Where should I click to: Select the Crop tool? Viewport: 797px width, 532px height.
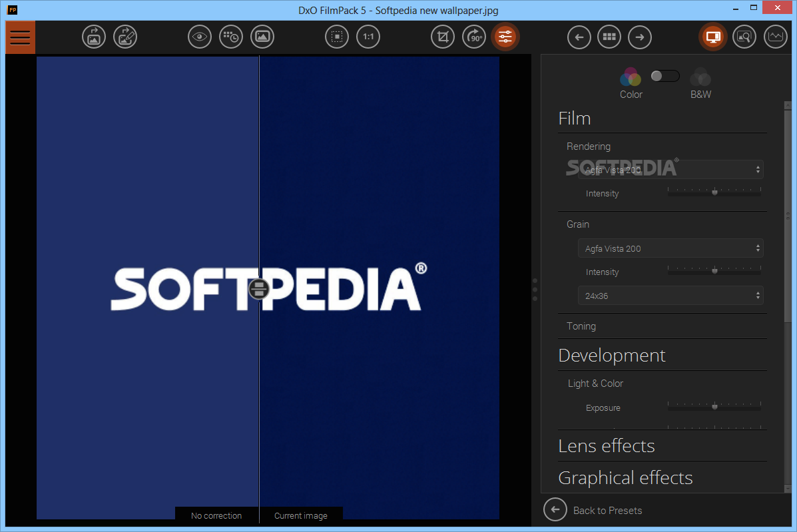443,37
